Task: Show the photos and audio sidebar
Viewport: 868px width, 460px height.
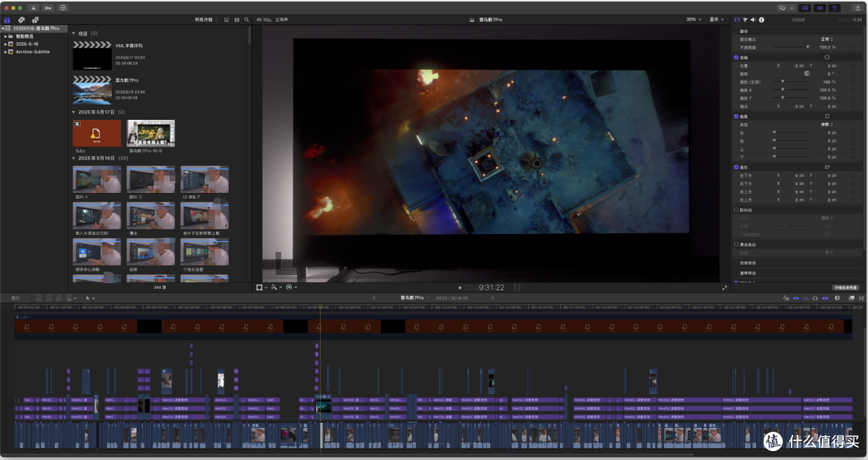Action: coord(21,20)
